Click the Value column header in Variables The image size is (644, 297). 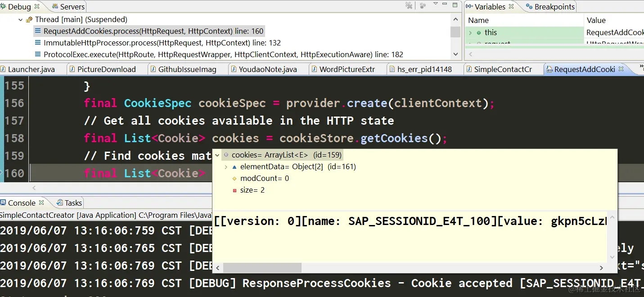click(596, 20)
